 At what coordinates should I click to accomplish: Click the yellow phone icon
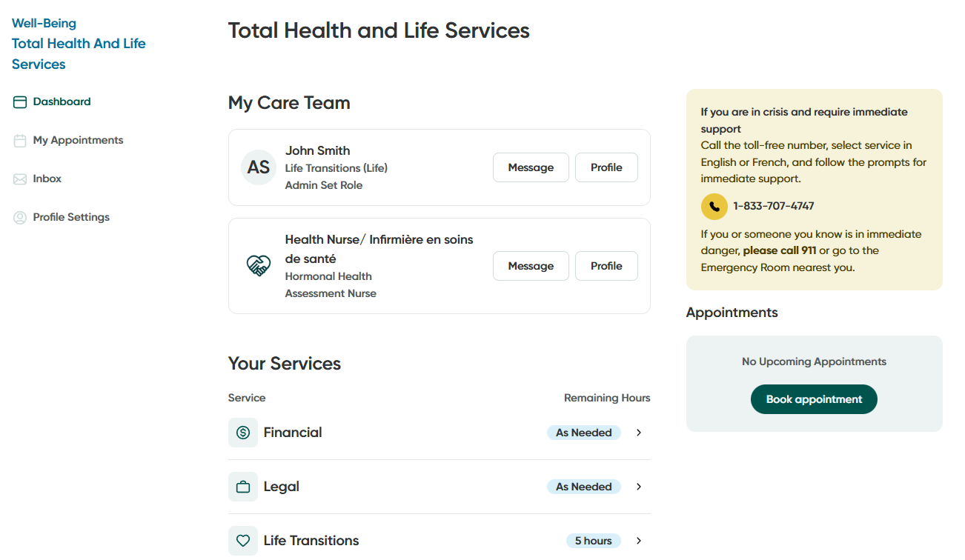coord(714,207)
